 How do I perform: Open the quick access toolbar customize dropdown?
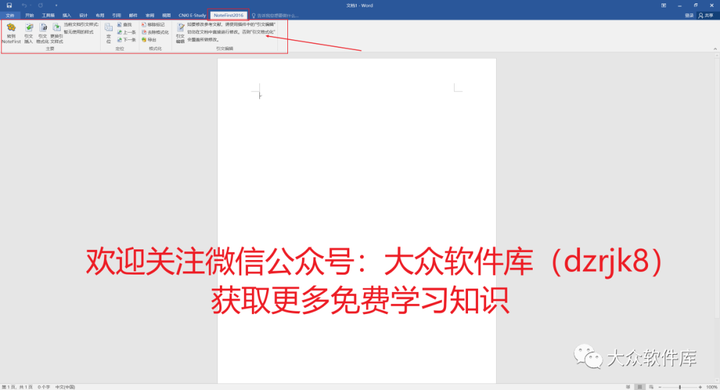point(56,6)
